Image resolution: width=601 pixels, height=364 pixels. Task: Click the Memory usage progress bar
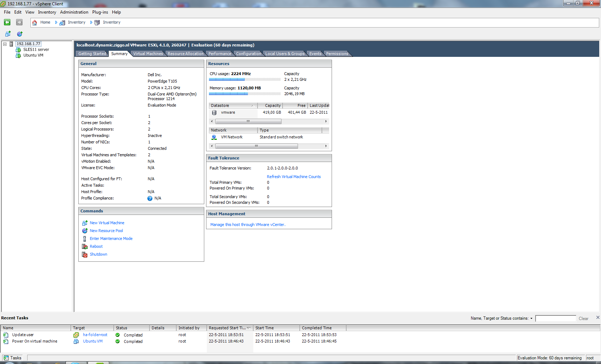coord(245,94)
